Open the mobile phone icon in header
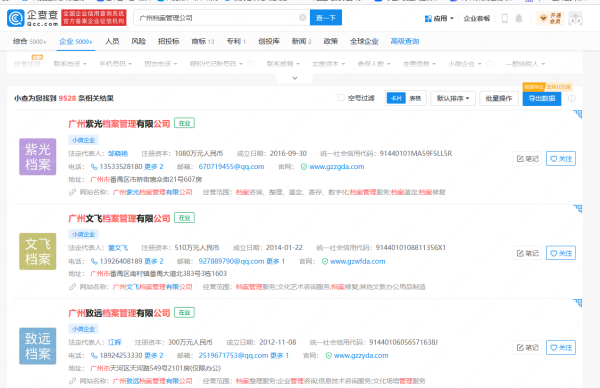 505,18
